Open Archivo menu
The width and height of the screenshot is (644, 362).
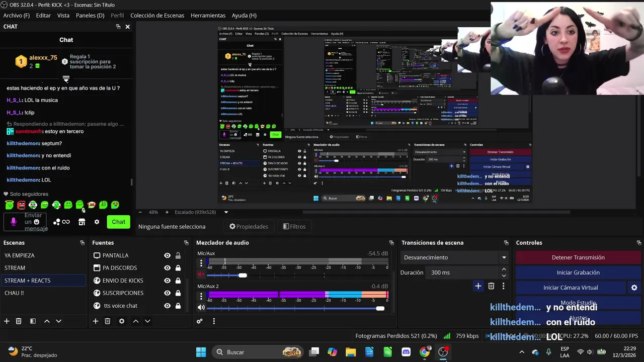(x=17, y=16)
